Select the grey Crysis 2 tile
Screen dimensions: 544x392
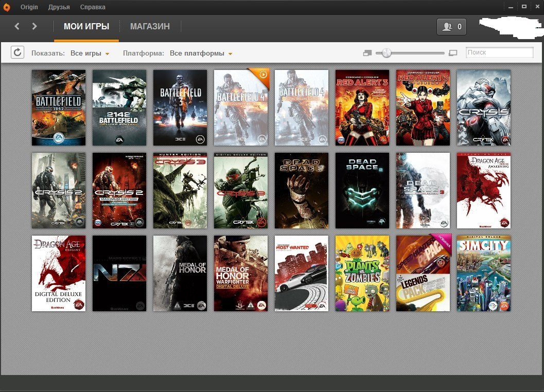tap(59, 190)
